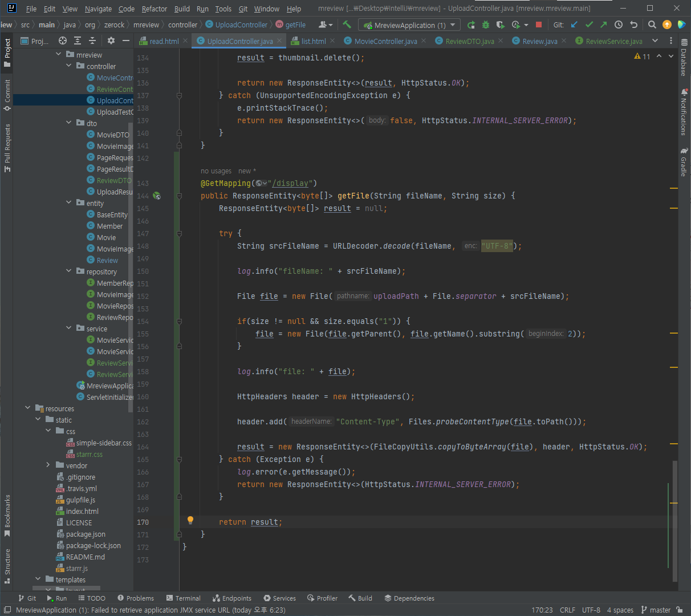Rerun MreviewApplication with the rerun icon
The width and height of the screenshot is (691, 616).
point(471,25)
